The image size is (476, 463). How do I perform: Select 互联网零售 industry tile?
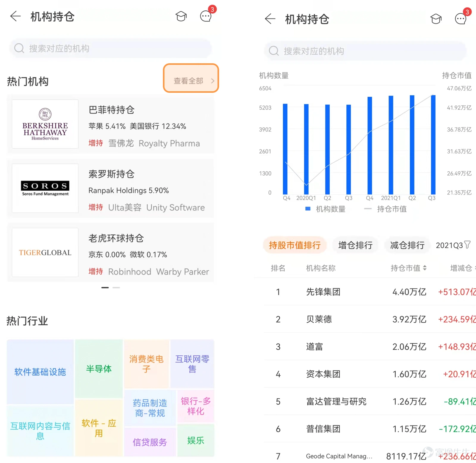click(x=192, y=364)
